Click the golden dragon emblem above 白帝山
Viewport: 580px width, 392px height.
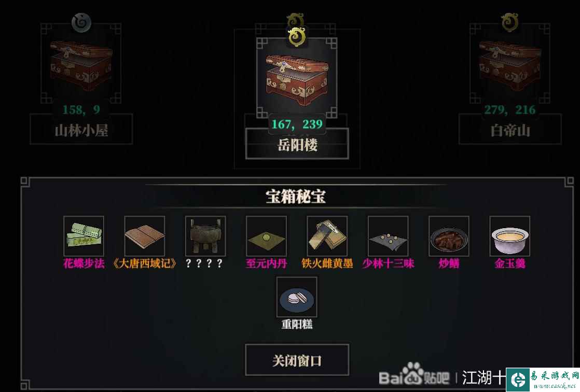[x=510, y=22]
